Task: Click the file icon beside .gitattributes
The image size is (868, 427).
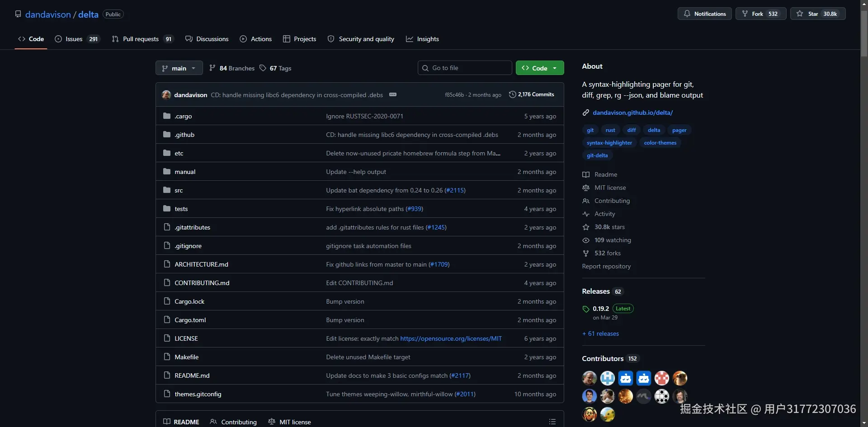Action: (167, 227)
